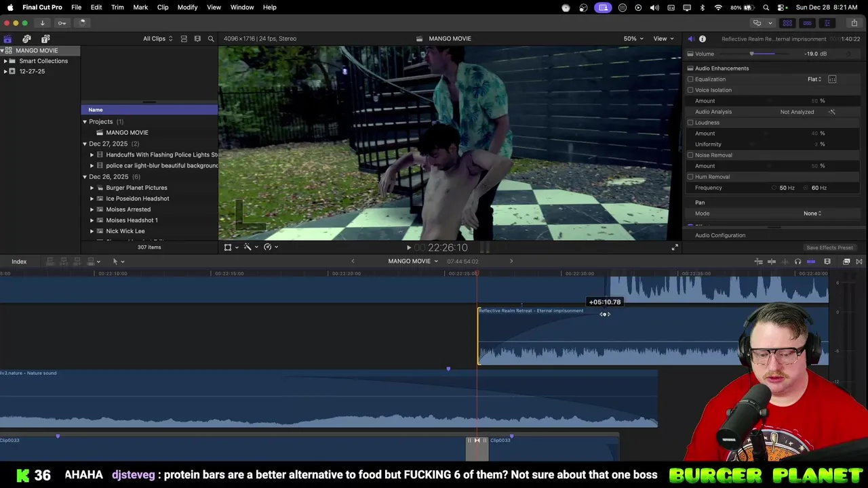Select the Reflective Realm Retreat audio clip
Screen dimensions: 868x488
(653, 336)
